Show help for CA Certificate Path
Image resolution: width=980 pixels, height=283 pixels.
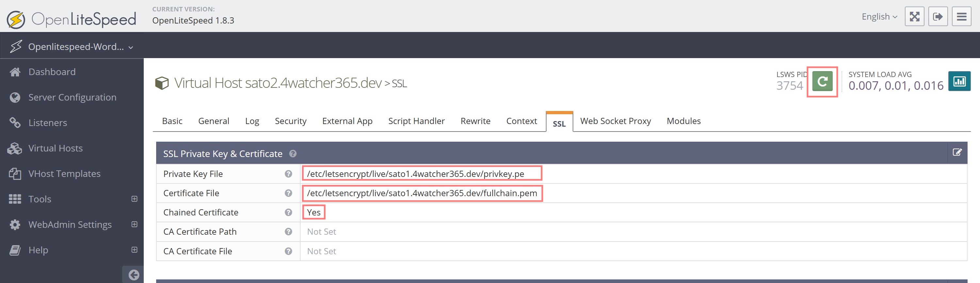(288, 232)
